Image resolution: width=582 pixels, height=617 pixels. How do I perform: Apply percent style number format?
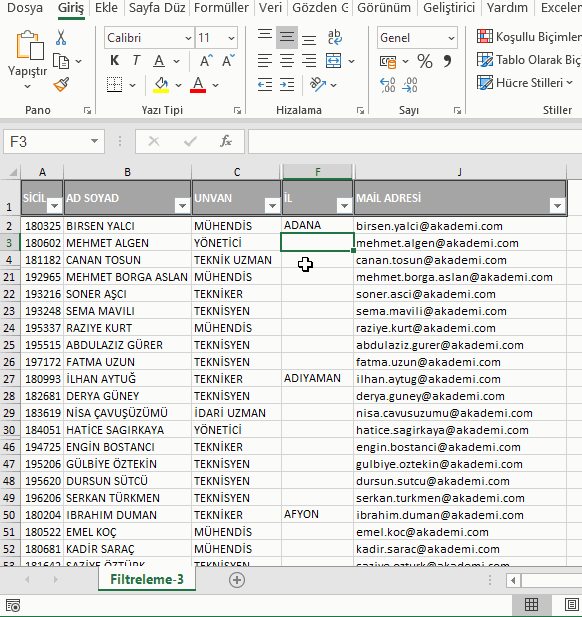pos(425,61)
